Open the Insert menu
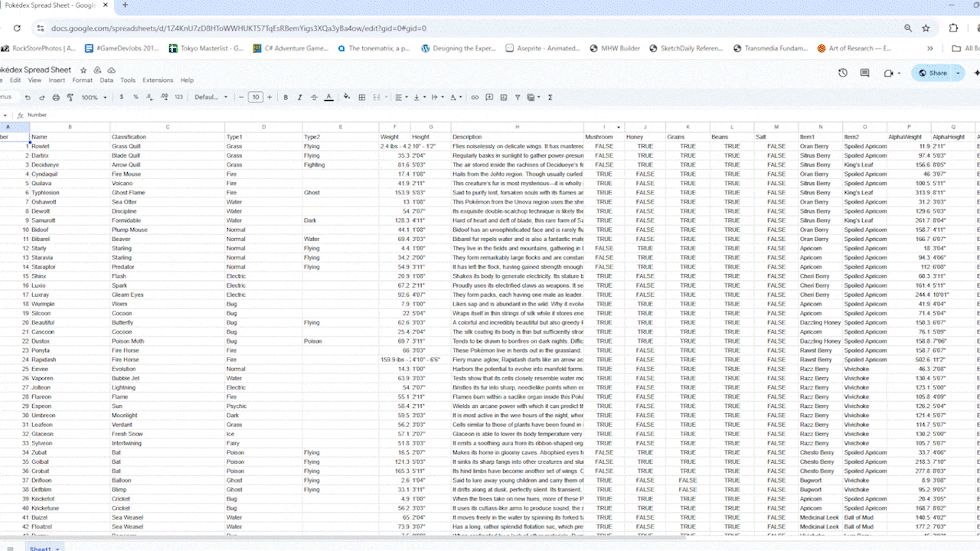The image size is (980, 551). (57, 80)
